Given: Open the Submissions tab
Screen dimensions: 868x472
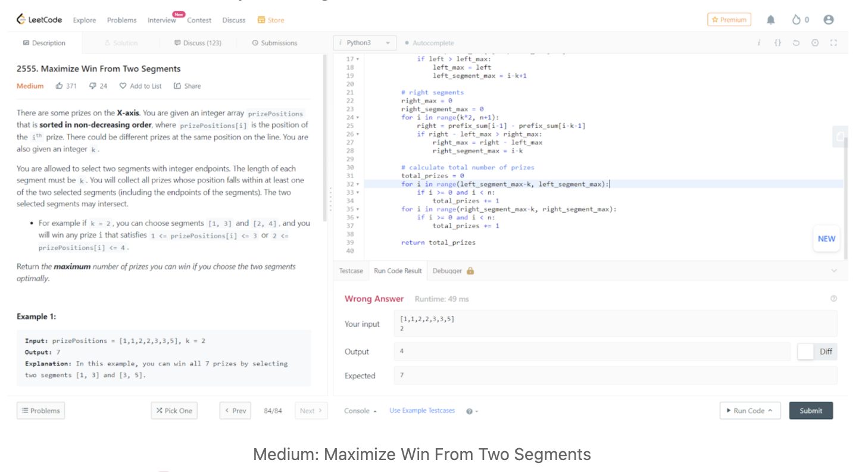Looking at the screenshot, I should click(274, 43).
